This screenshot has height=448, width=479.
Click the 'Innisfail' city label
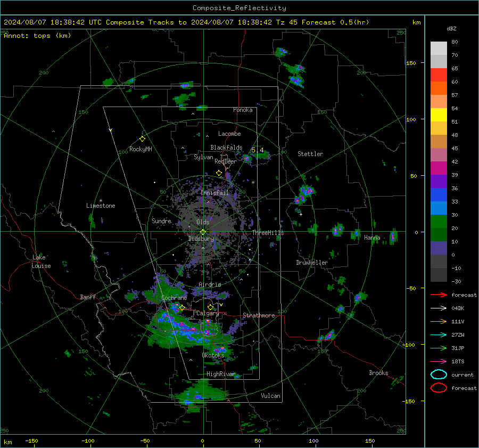click(214, 193)
